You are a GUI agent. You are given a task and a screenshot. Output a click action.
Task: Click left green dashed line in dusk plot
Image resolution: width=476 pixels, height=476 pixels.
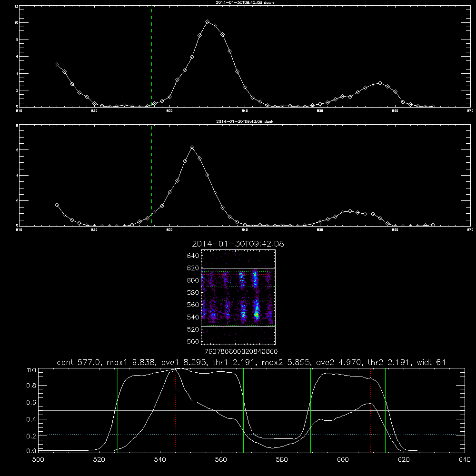151,175
